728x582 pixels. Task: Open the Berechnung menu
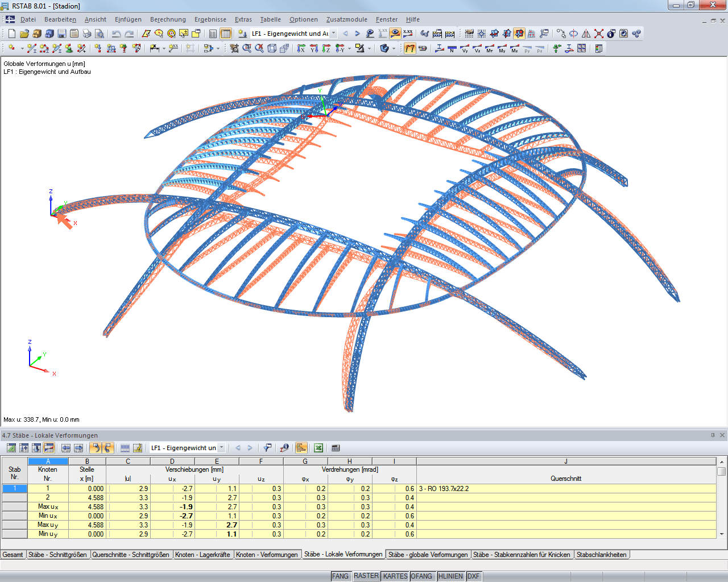point(168,19)
